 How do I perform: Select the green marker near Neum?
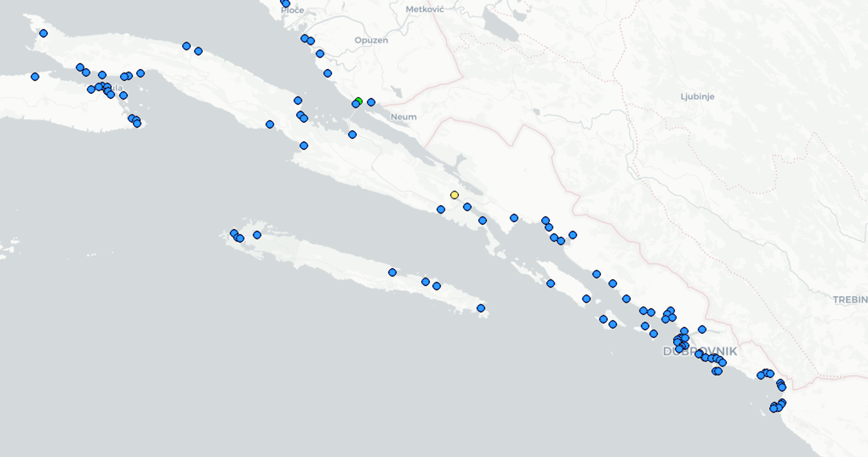pyautogui.click(x=359, y=101)
